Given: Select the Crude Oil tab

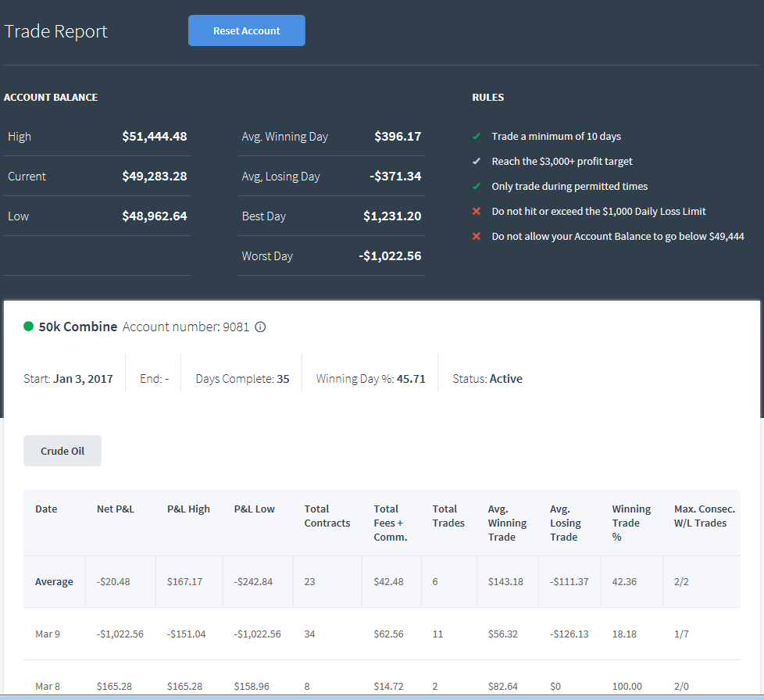Looking at the screenshot, I should [62, 451].
